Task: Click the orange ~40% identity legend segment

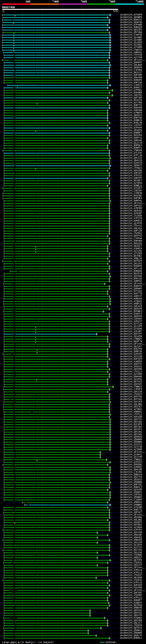Action: pyautogui.click(x=45, y=4)
